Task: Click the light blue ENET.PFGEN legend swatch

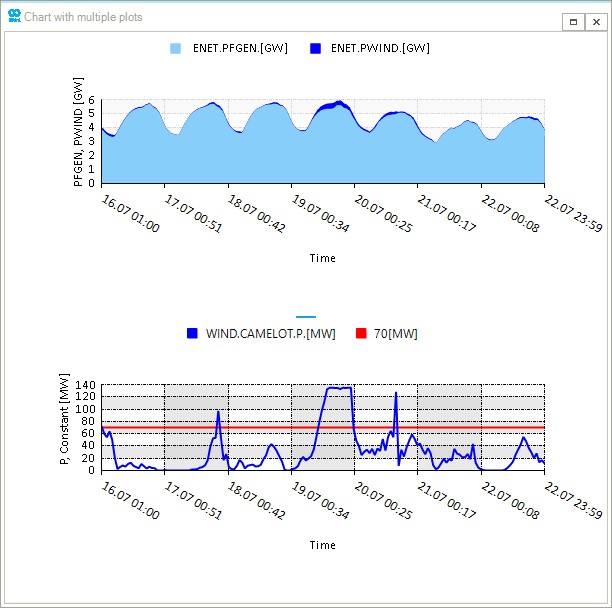Action: tap(176, 48)
